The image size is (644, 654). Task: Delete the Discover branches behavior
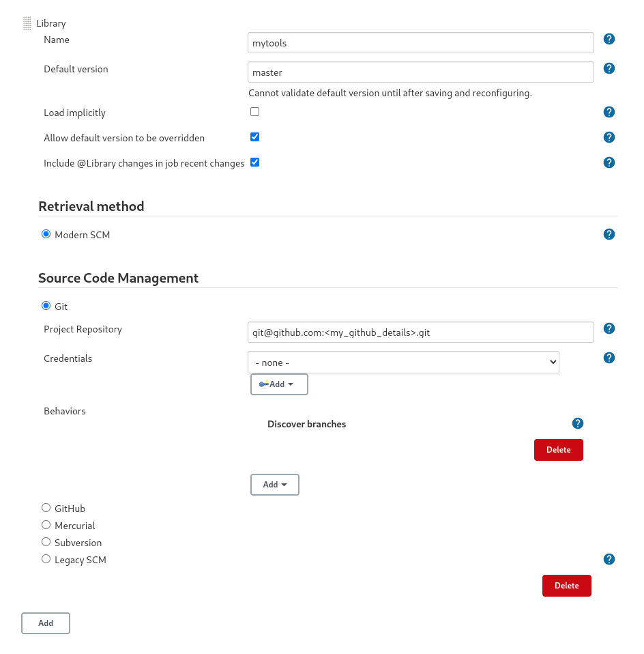(x=558, y=449)
